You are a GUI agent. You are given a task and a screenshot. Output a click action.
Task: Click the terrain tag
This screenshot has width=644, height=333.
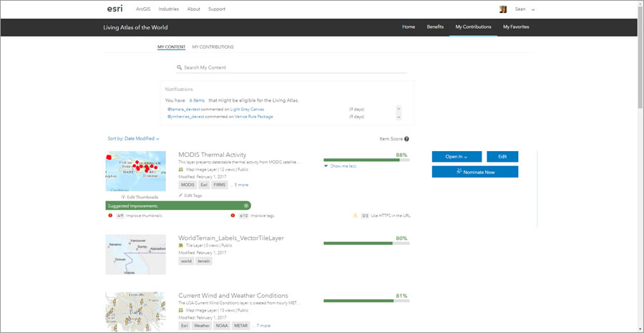204,261
